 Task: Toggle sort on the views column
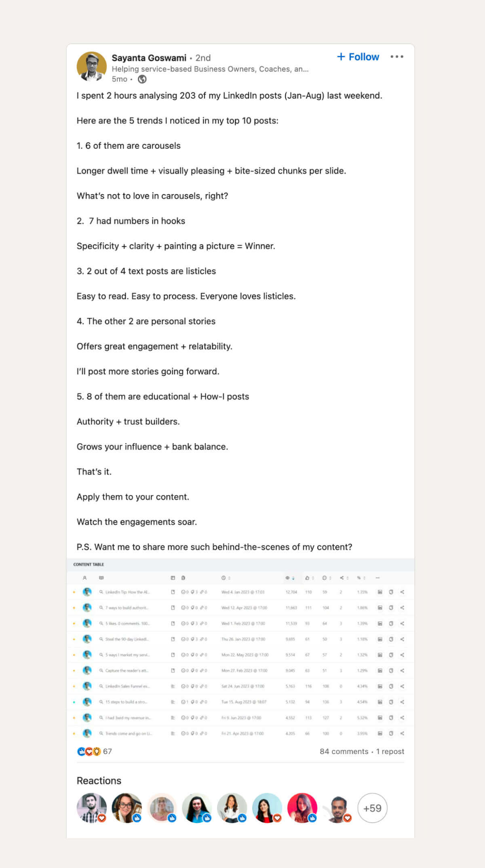click(293, 578)
